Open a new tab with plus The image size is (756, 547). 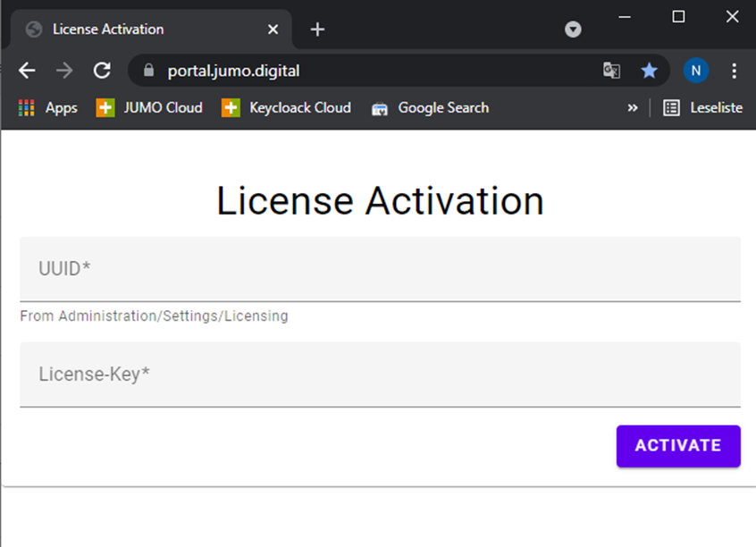point(317,29)
